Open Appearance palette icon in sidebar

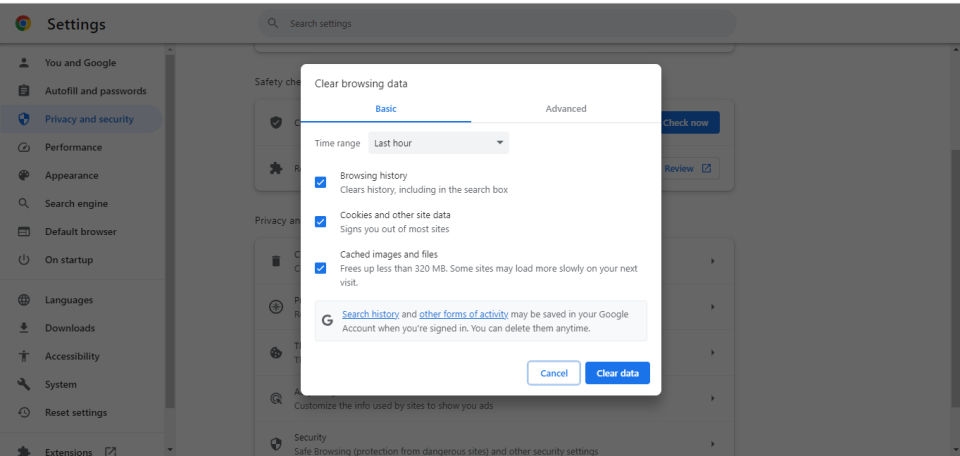[x=24, y=175]
